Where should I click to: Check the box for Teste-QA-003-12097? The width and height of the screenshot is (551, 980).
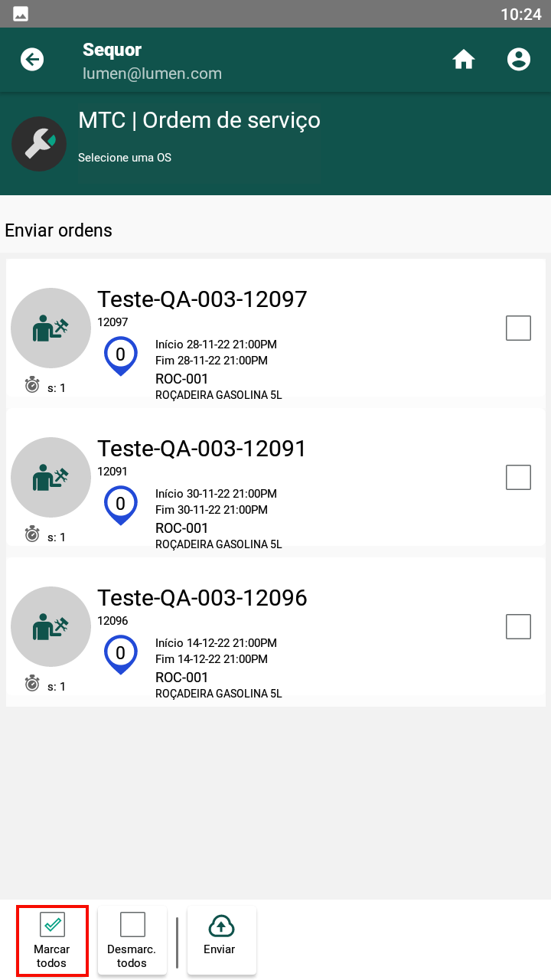tap(519, 328)
